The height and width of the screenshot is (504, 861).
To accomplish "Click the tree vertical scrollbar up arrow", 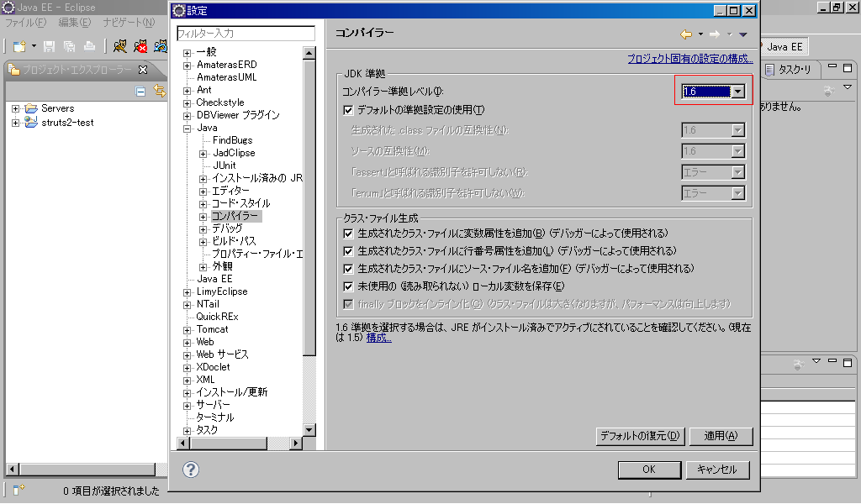I will (309, 53).
